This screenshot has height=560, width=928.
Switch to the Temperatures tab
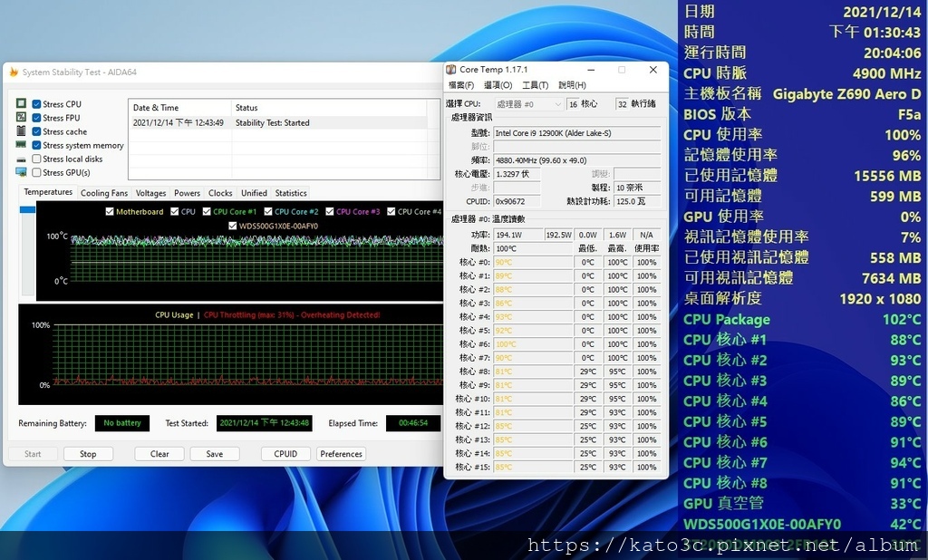(48, 192)
